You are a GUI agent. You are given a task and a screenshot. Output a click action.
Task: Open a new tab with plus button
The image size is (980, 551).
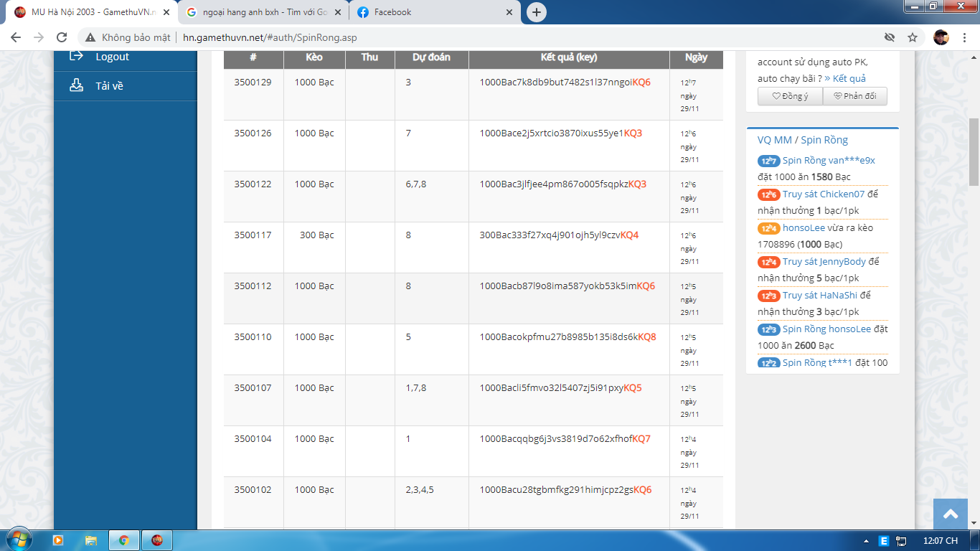536,12
